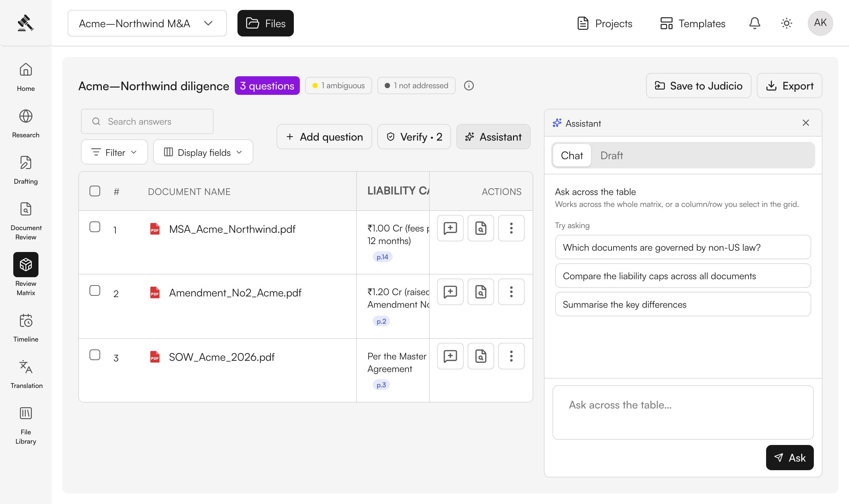Open the Display fields dropdown
Screen dimensions: 849x504
tap(203, 152)
